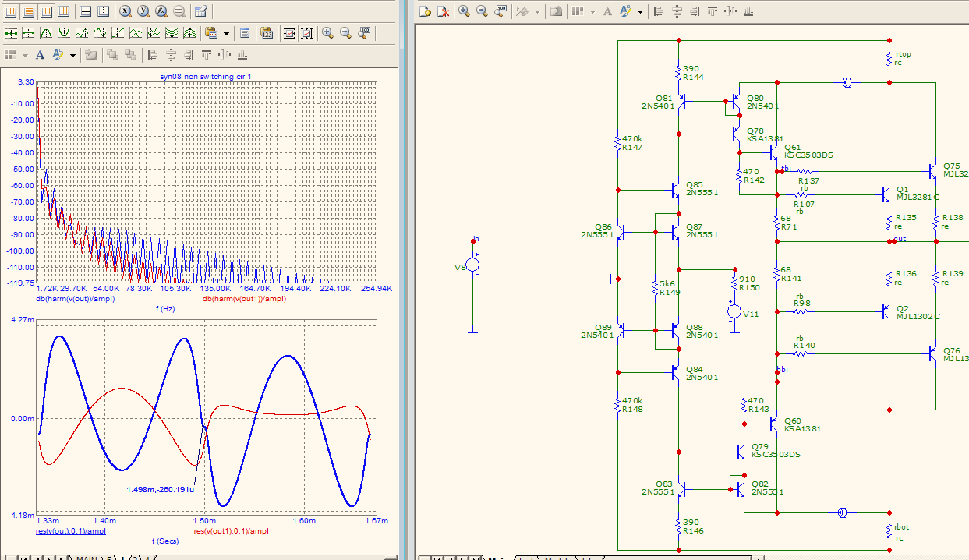Open the plot properties window icon
969x560 pixels.
coord(245,33)
